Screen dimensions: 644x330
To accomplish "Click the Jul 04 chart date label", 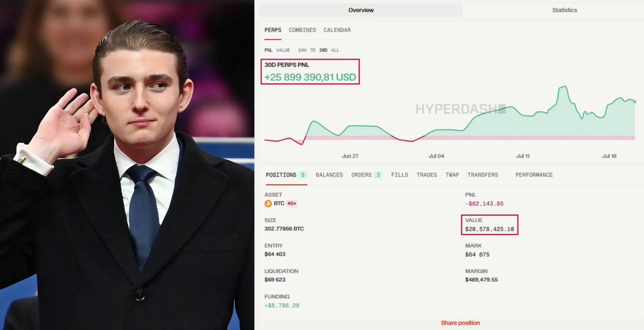I will 436,156.
